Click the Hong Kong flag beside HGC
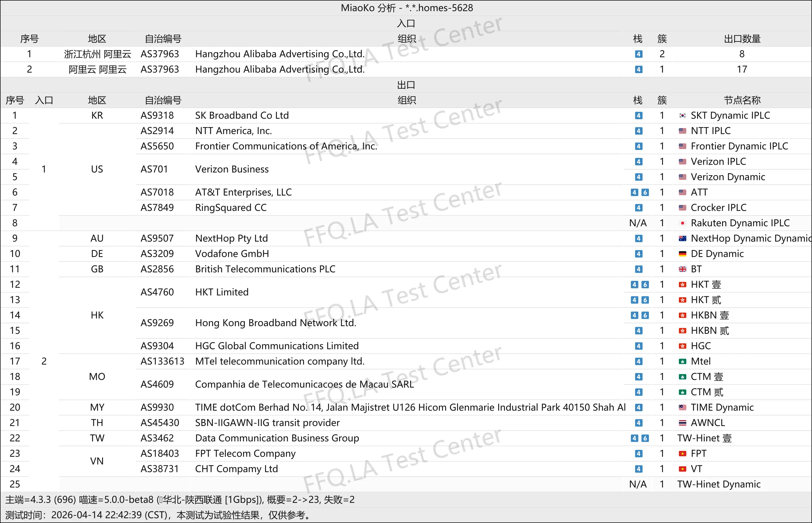Image resolution: width=812 pixels, height=523 pixels. (682, 346)
